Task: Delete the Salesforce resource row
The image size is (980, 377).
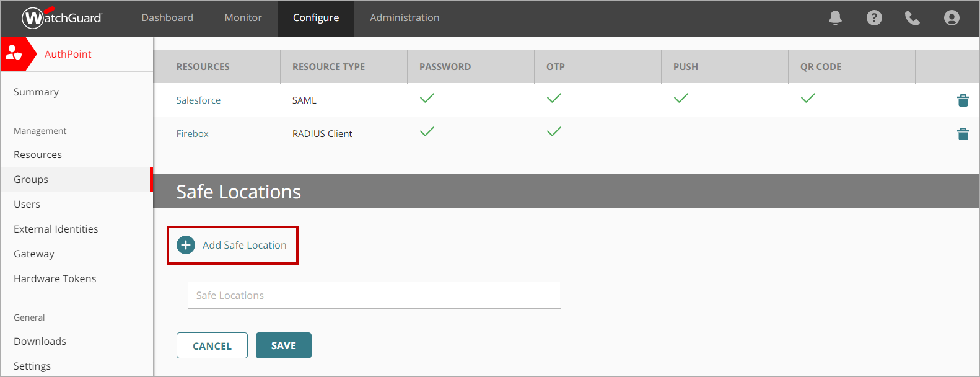Action: point(963,100)
